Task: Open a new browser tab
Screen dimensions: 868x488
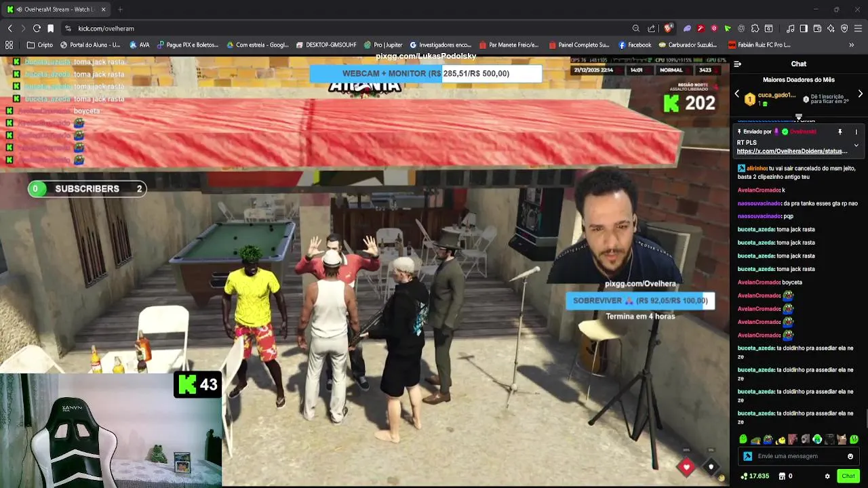Action: click(x=120, y=9)
